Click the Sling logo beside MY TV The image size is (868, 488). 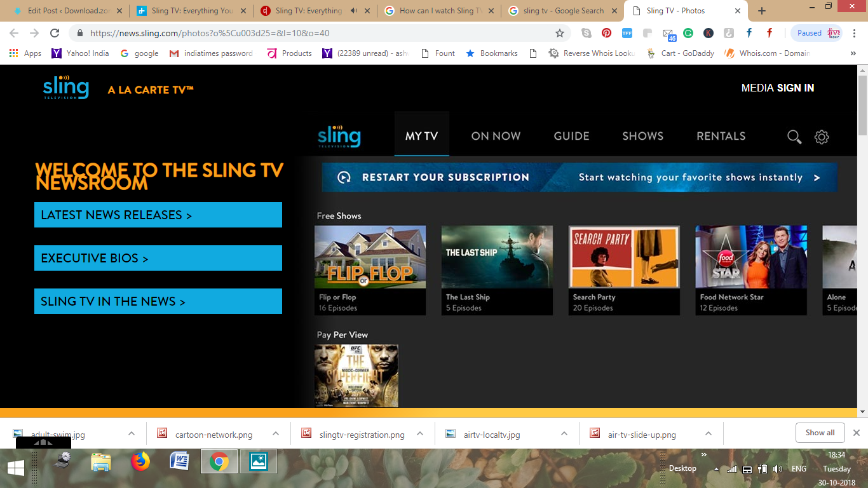click(x=339, y=136)
